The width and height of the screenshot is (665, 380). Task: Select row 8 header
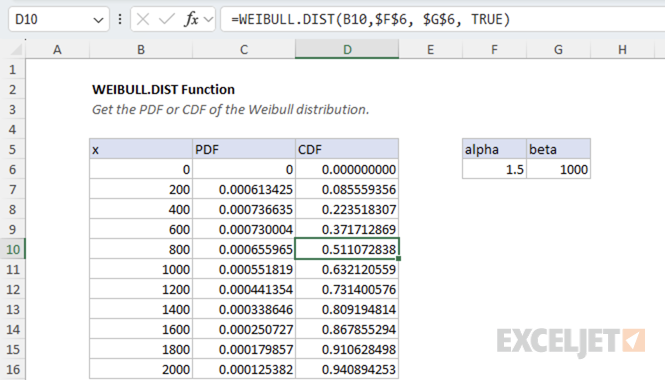(x=13, y=209)
